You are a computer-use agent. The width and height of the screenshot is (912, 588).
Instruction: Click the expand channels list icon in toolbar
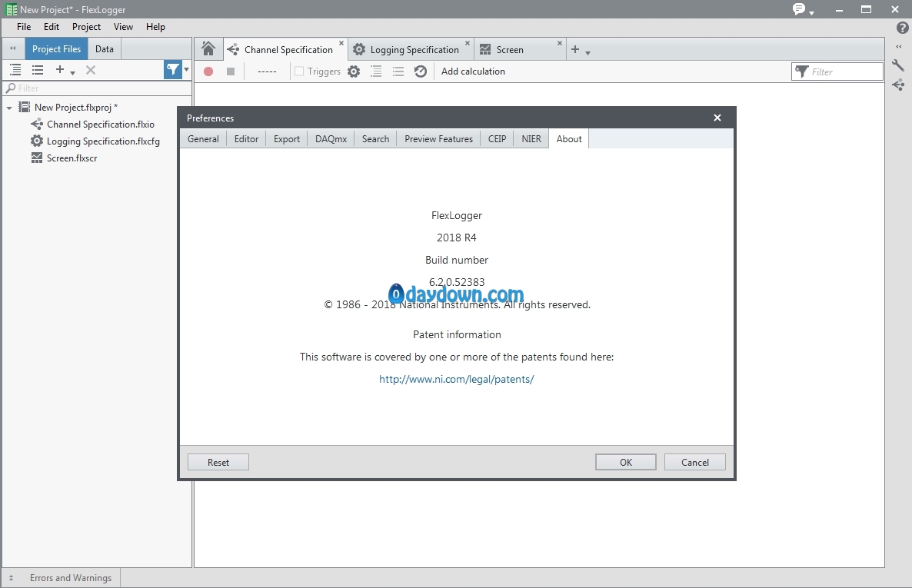pos(376,71)
